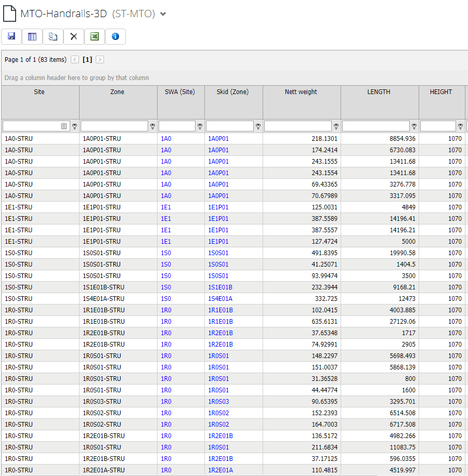Click the filter icon beside Nett weight filter
The height and width of the screenshot is (476, 468).
(336, 126)
